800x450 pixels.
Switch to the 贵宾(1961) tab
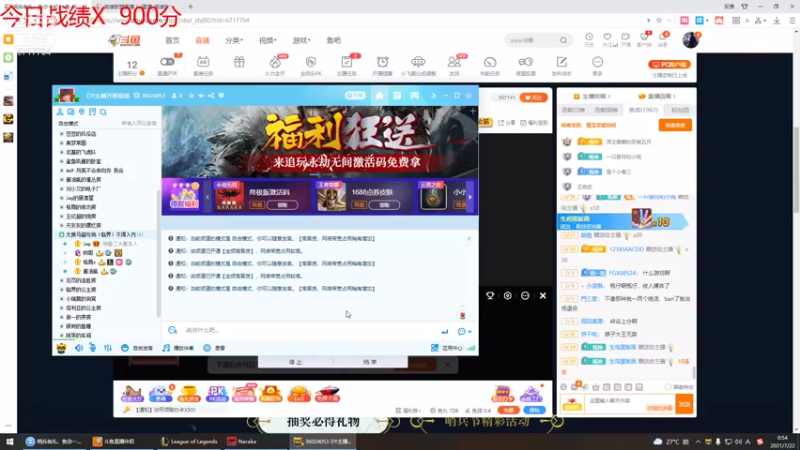(643, 110)
